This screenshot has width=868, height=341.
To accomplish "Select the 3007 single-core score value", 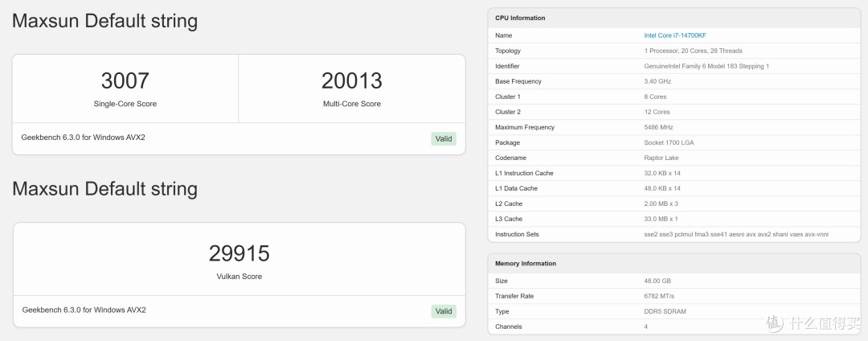I will coord(125,80).
